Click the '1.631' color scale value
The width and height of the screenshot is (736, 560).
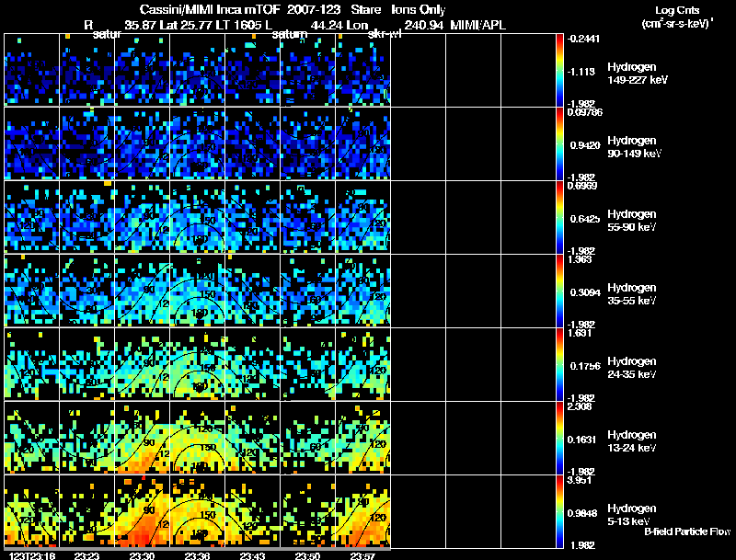pos(580,333)
